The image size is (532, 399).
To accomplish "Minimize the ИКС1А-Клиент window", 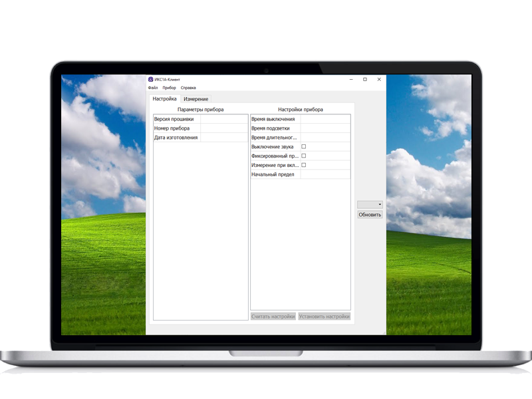I will pos(351,79).
